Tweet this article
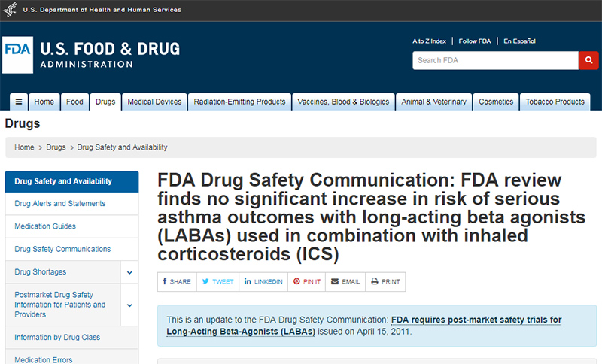This screenshot has width=602, height=364. [x=217, y=282]
